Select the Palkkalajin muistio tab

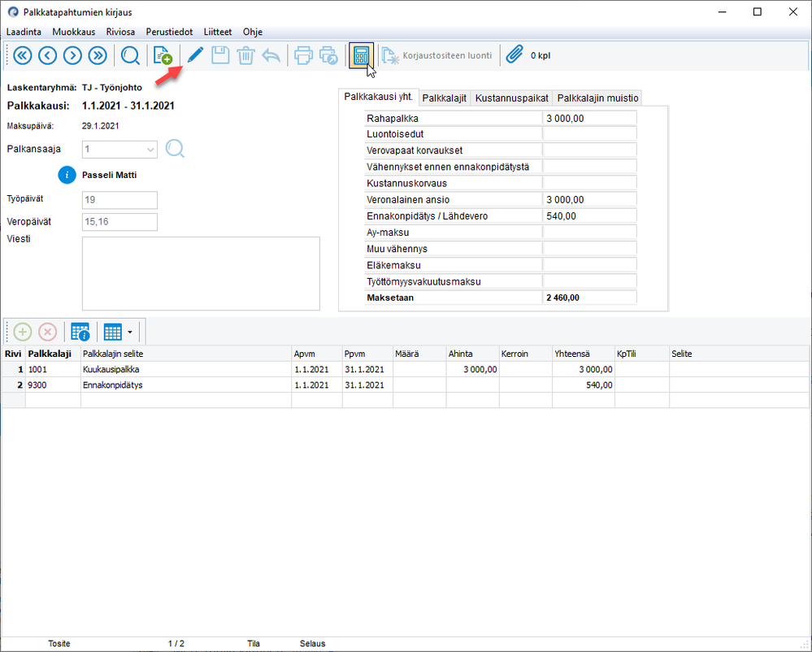598,98
